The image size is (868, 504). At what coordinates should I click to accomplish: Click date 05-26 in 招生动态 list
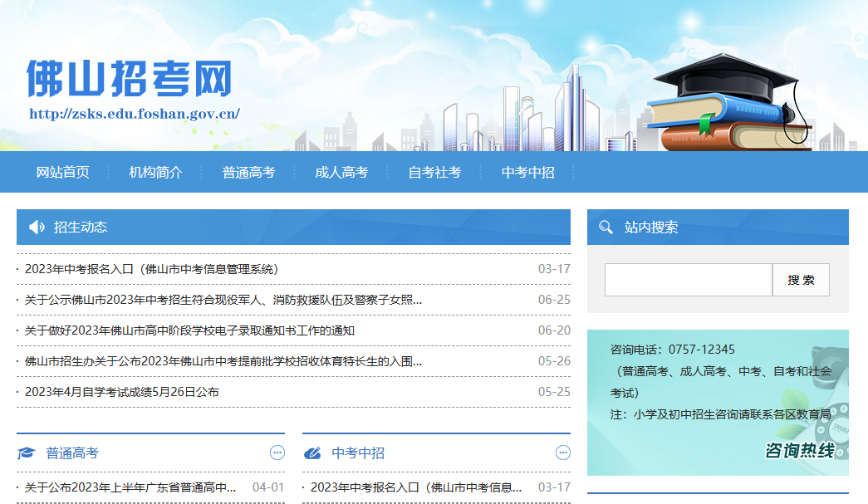pos(554,361)
